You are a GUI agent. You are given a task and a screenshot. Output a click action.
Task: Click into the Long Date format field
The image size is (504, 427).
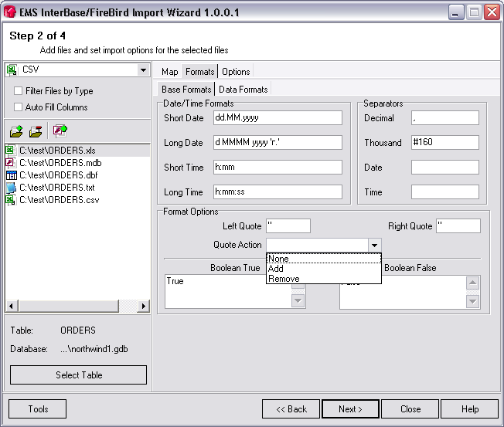coord(278,142)
